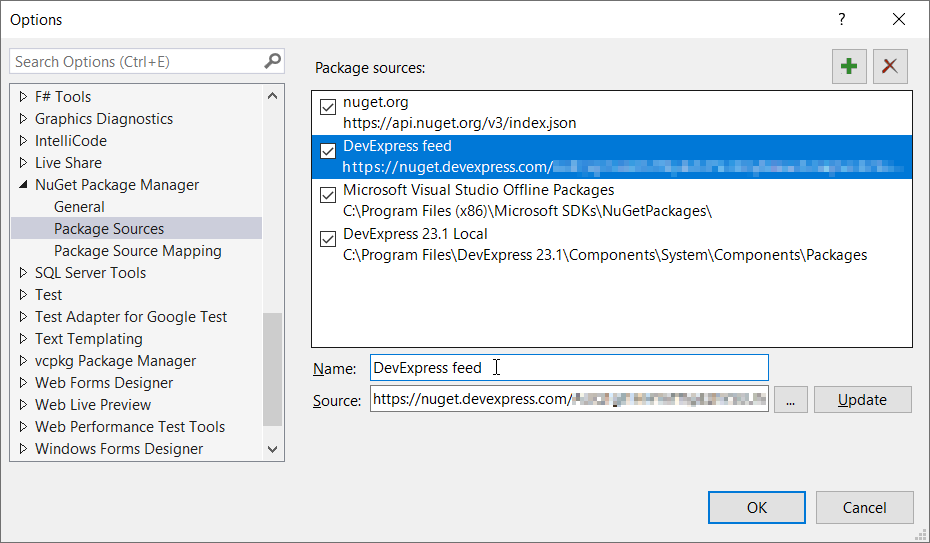This screenshot has width=930, height=543.
Task: Uncheck the nuget.org package source
Action: coord(328,107)
